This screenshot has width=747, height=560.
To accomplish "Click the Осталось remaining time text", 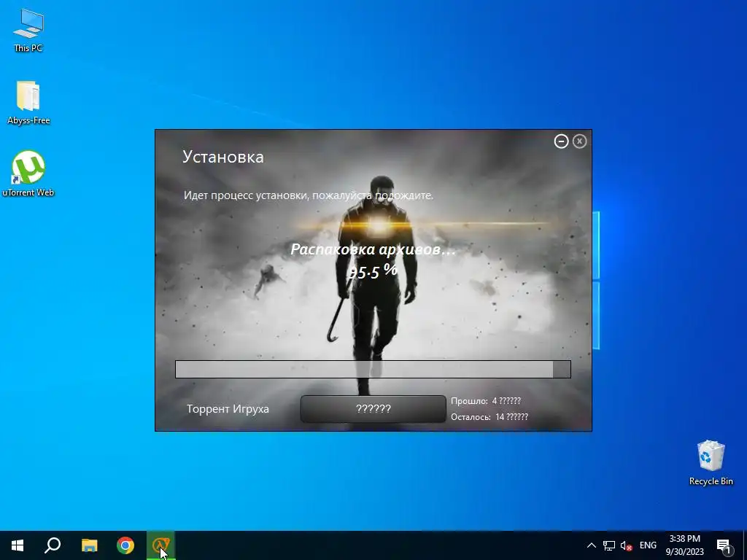I will point(489,416).
